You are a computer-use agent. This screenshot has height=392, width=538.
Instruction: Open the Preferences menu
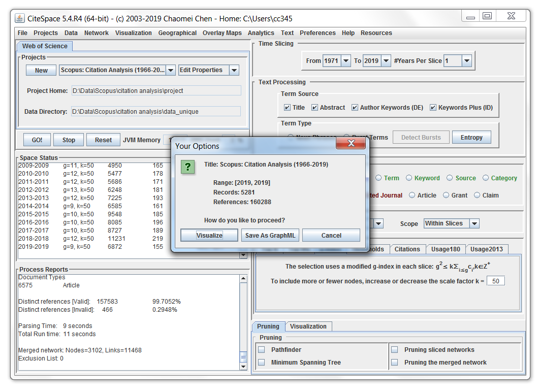318,33
